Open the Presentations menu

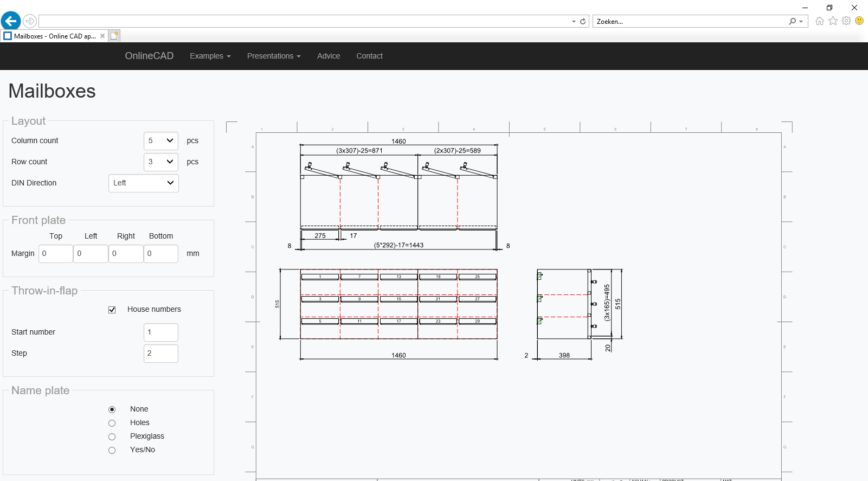273,56
